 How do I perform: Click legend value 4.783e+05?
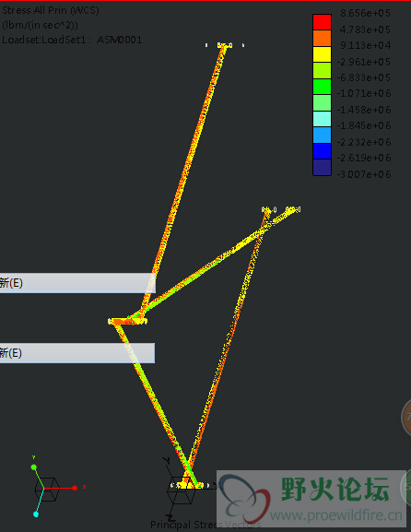(x=365, y=30)
